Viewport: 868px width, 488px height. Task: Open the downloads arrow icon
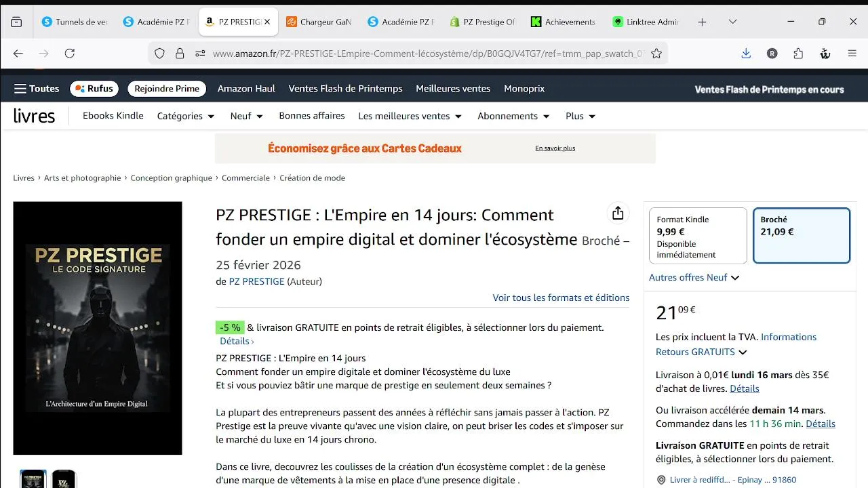(x=746, y=54)
